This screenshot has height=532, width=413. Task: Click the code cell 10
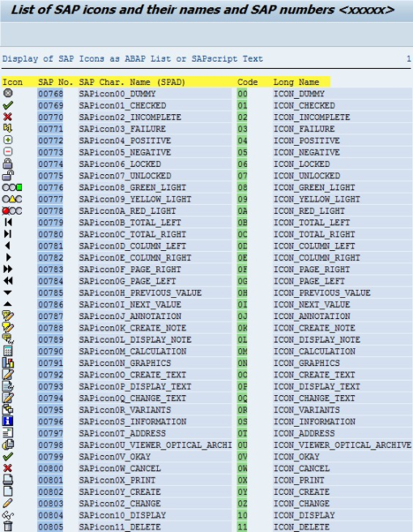click(x=242, y=515)
